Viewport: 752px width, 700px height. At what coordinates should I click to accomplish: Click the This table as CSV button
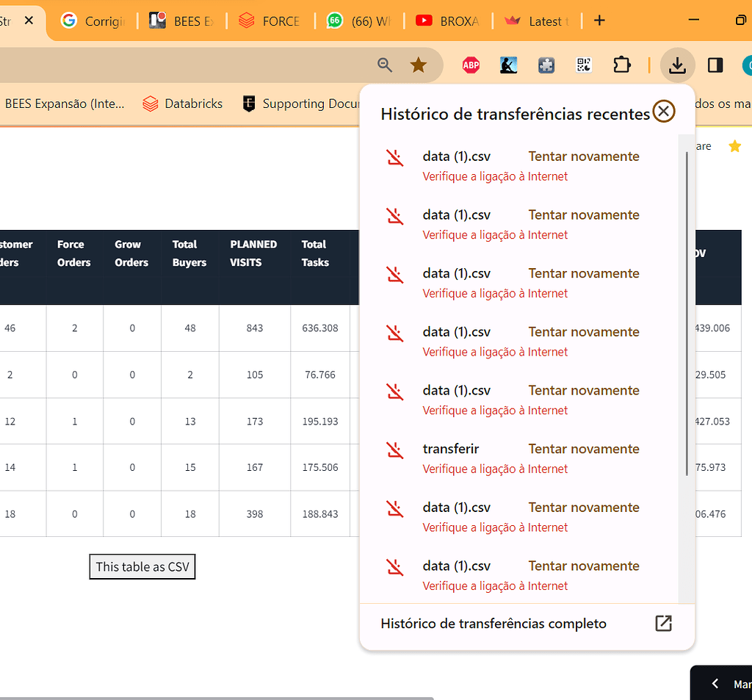(142, 566)
